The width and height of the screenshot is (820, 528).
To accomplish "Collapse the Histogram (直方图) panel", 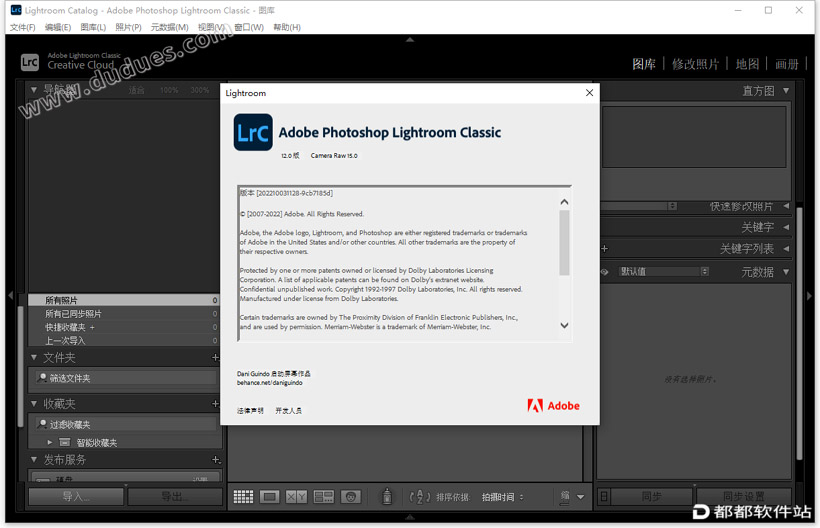I will pyautogui.click(x=786, y=90).
